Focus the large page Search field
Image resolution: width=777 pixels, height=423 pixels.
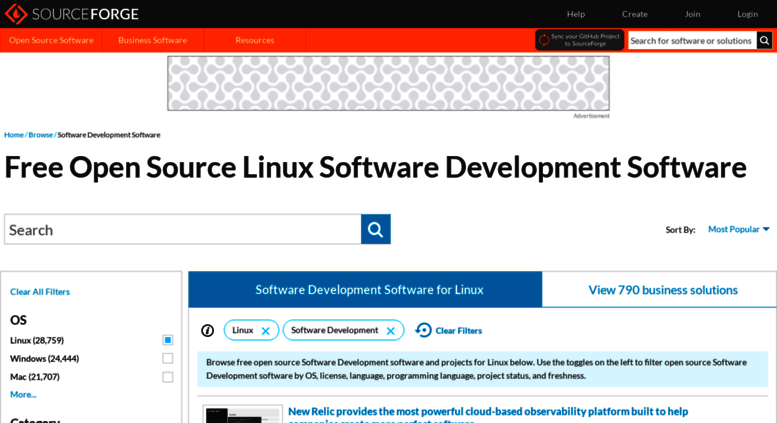coord(183,229)
